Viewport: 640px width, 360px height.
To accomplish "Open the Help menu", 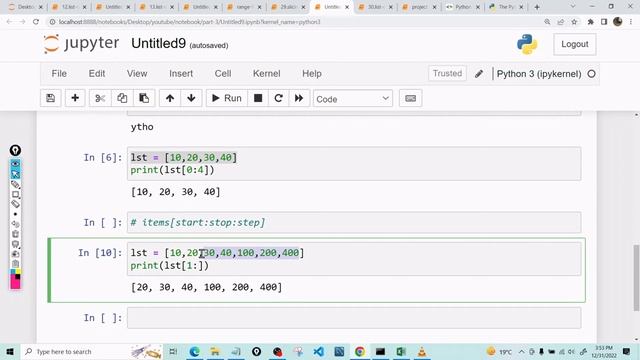I will pyautogui.click(x=312, y=73).
